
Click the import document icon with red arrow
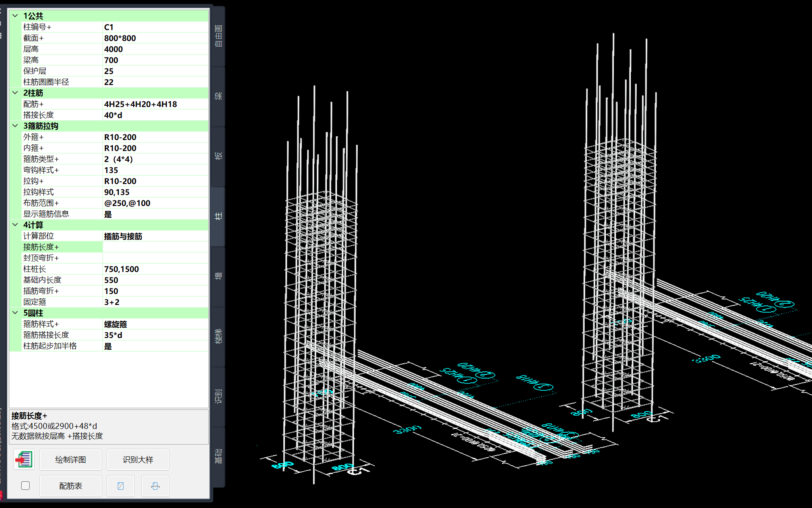(x=24, y=459)
